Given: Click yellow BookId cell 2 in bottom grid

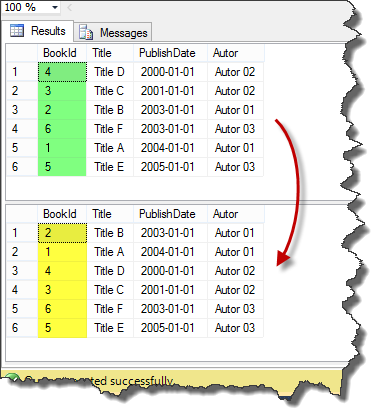Looking at the screenshot, I should [x=62, y=233].
